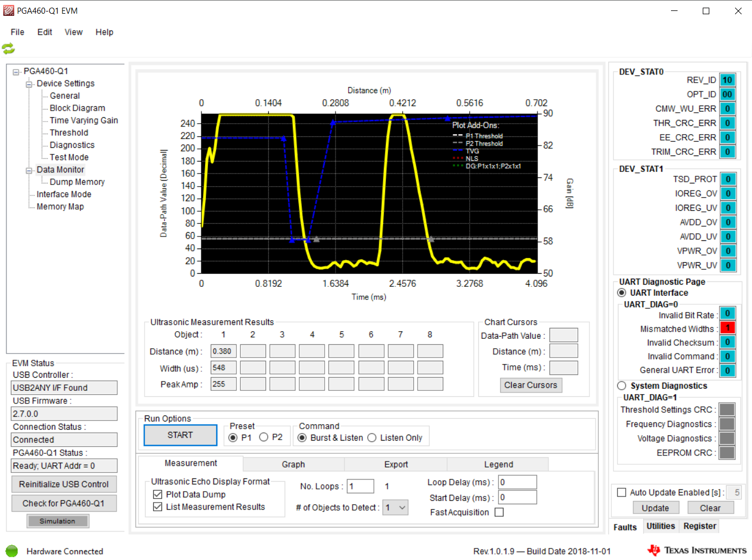Click the IOREG_OV indicator box
This screenshot has height=560, width=752.
click(728, 193)
